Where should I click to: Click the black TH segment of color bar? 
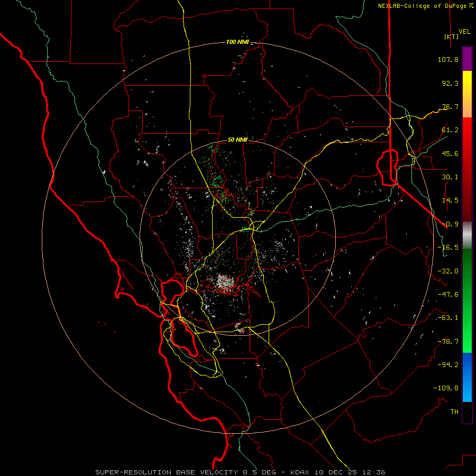pyautogui.click(x=467, y=413)
